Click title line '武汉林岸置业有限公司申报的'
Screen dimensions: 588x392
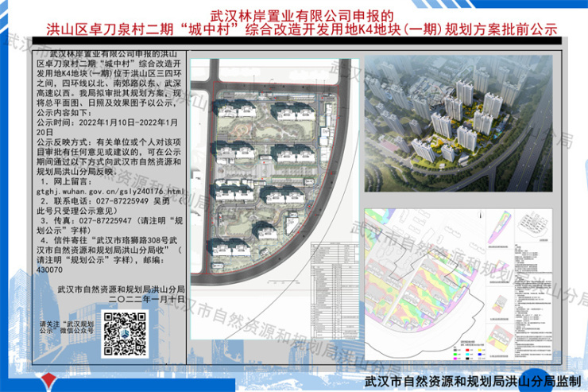(302, 16)
